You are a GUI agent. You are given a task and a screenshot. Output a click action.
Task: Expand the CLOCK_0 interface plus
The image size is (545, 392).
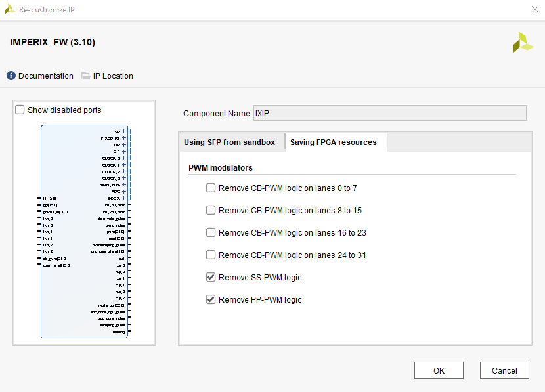click(x=123, y=158)
